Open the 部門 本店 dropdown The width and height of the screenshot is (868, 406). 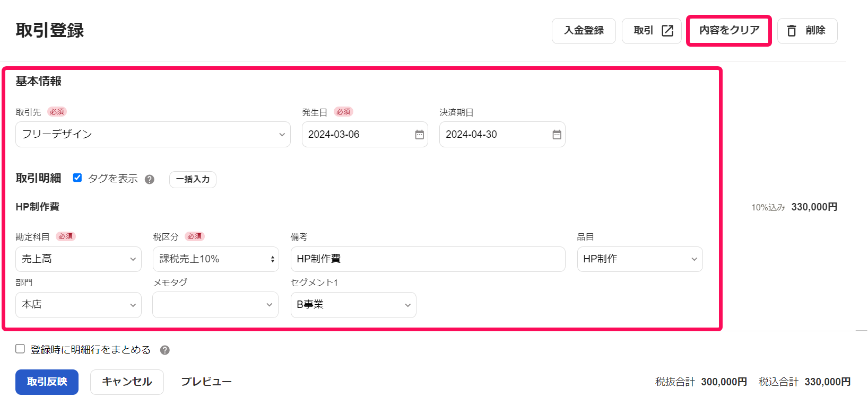click(x=79, y=305)
